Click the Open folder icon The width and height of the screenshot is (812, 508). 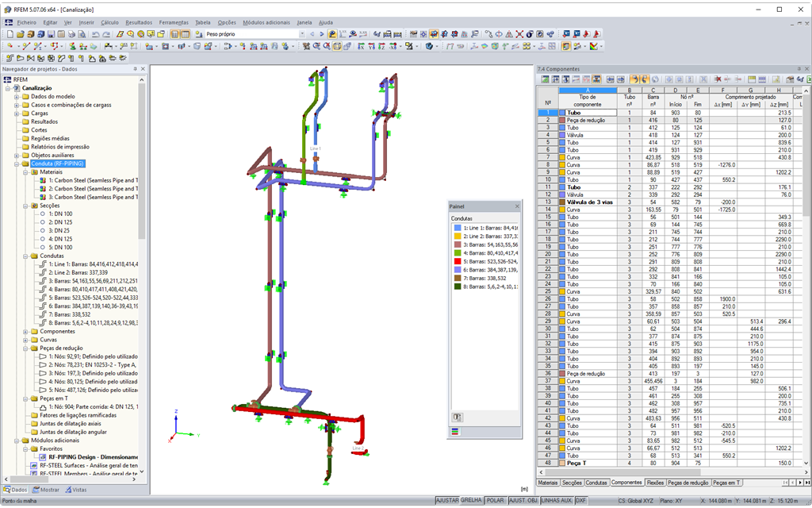pyautogui.click(x=20, y=34)
